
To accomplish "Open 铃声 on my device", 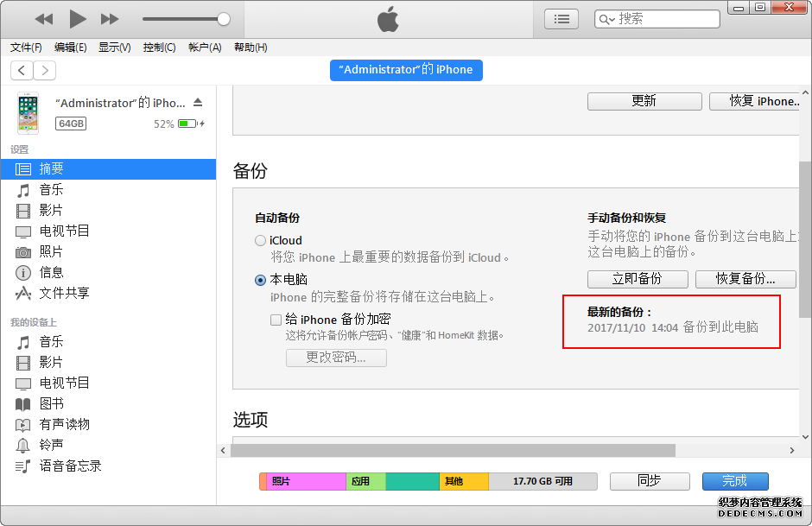I will coord(108,445).
